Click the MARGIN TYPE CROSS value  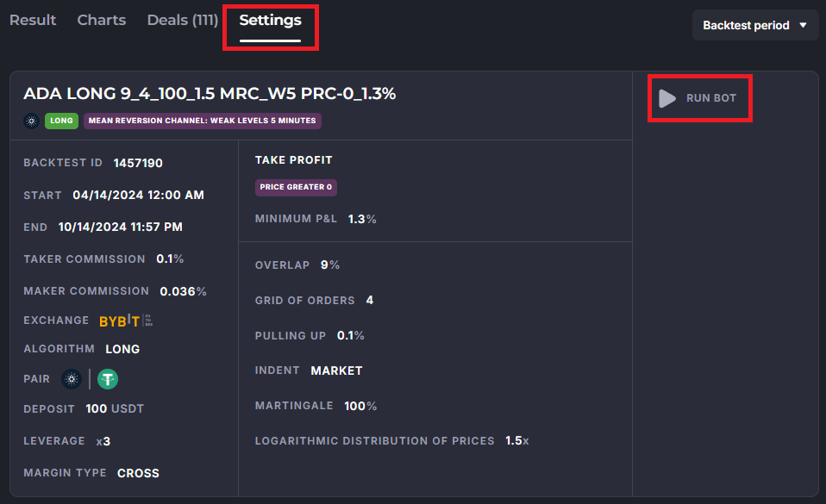(138, 474)
